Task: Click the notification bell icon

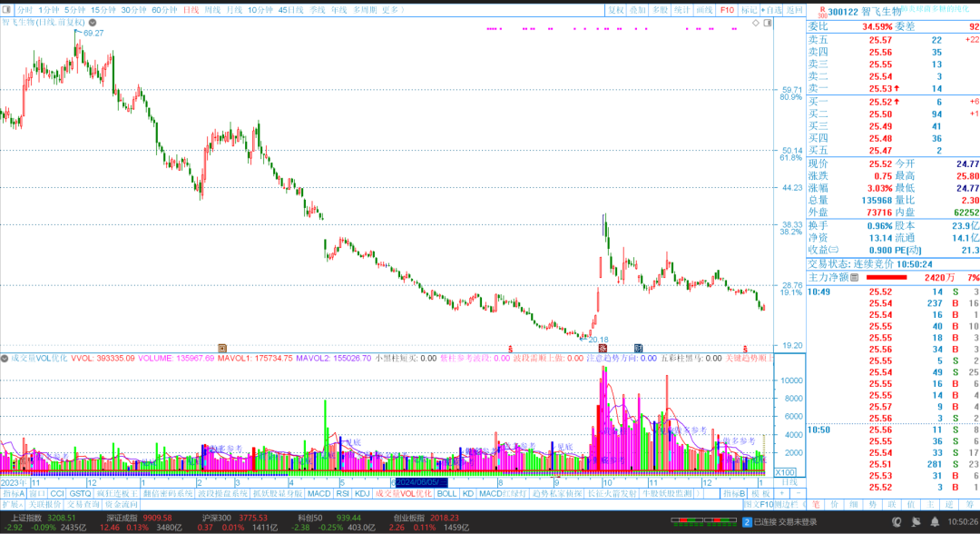Action: pyautogui.click(x=935, y=521)
